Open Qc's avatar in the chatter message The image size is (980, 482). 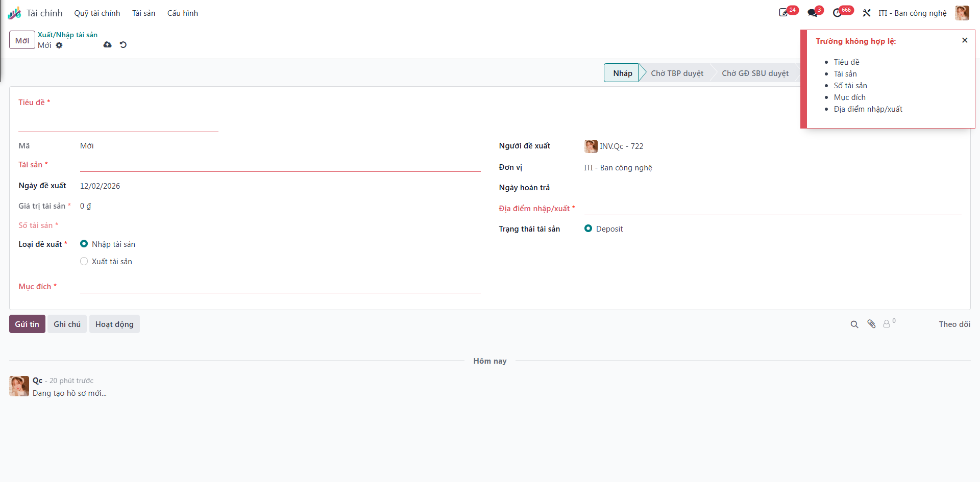click(19, 386)
